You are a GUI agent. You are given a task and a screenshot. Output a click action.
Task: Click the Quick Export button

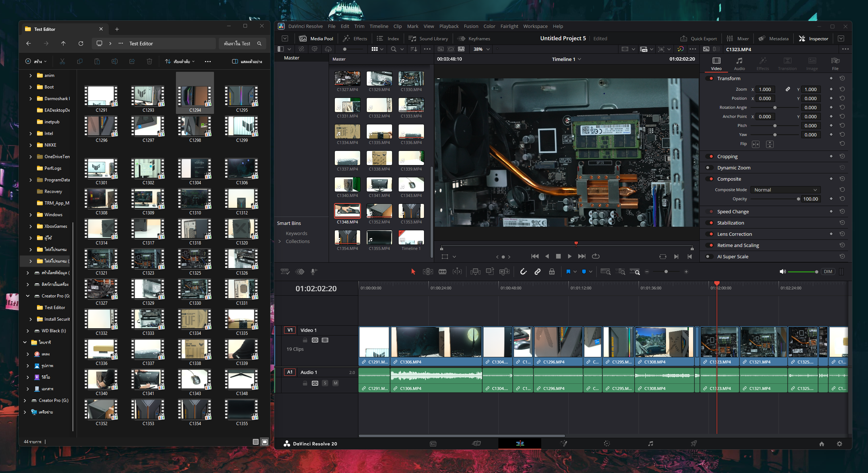point(699,38)
